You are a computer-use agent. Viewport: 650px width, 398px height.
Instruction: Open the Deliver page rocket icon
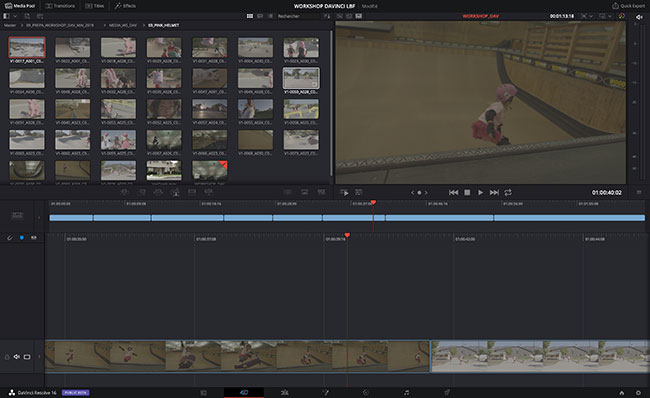click(x=447, y=392)
